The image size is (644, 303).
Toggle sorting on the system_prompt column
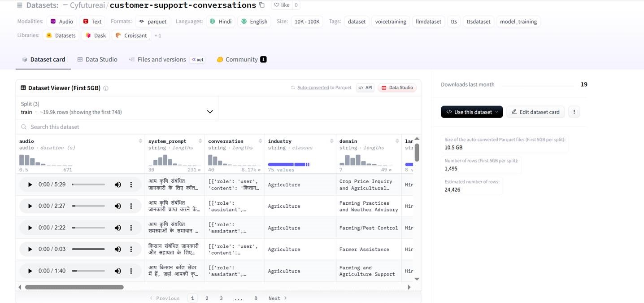click(200, 140)
